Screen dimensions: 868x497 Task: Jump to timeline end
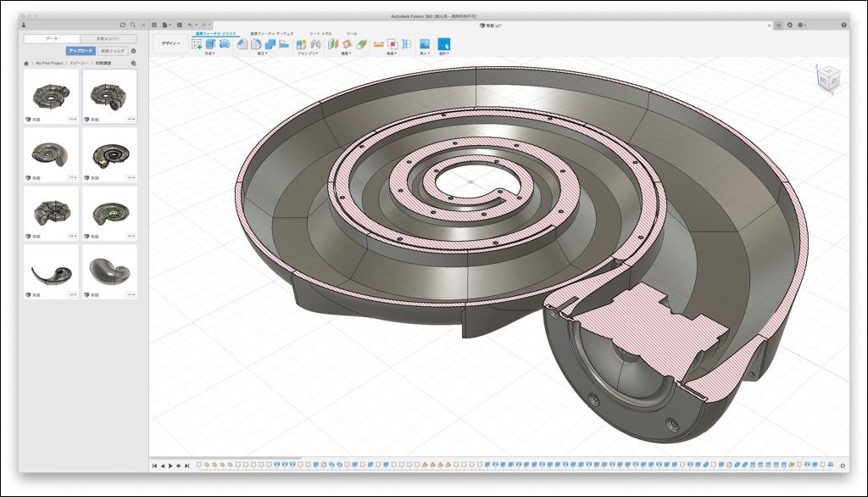[x=187, y=466]
